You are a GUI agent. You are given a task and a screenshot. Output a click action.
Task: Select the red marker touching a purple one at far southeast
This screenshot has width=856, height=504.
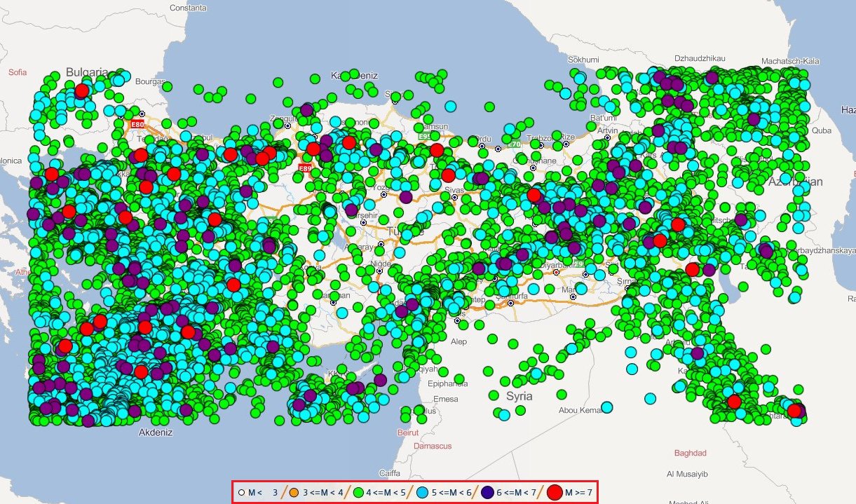[x=794, y=410]
